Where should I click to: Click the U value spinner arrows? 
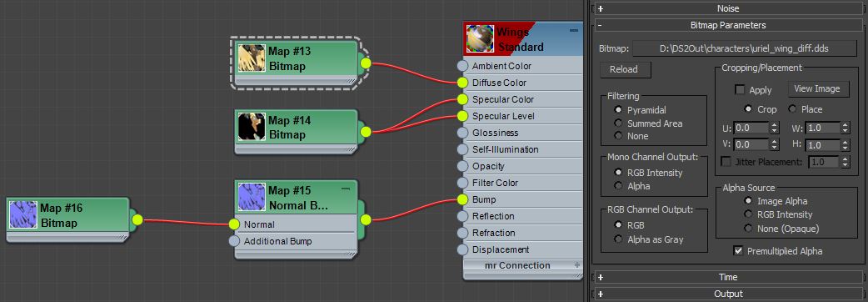774,128
